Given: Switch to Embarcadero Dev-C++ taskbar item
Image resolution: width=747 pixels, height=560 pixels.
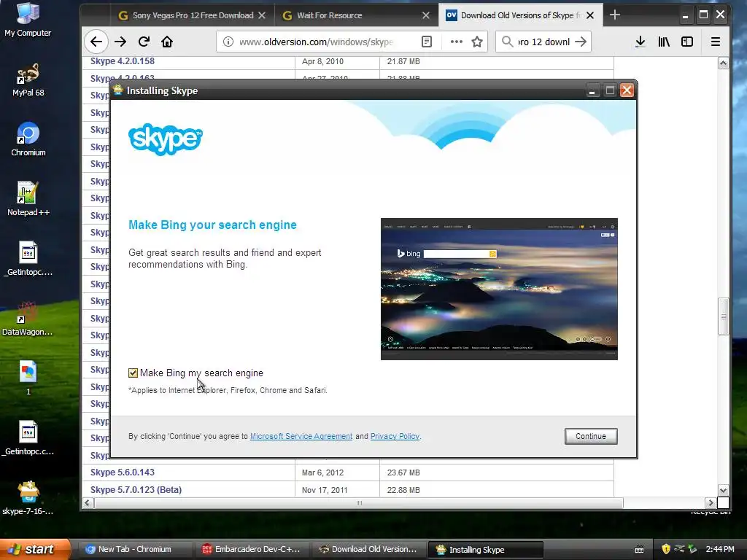Looking at the screenshot, I should coord(252,549).
